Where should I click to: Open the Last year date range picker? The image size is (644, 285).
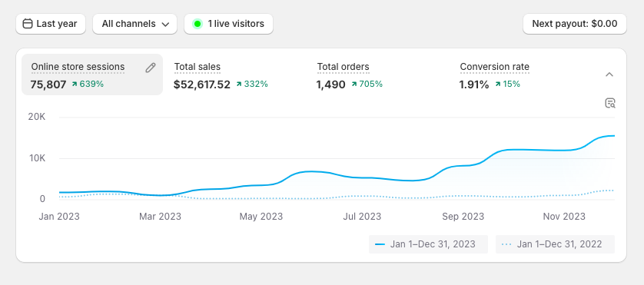[x=51, y=24]
